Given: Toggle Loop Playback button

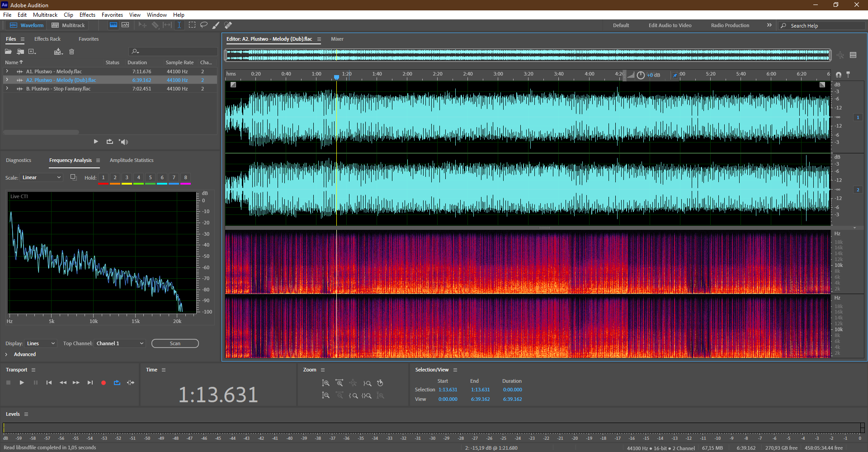Looking at the screenshot, I should pyautogui.click(x=117, y=383).
